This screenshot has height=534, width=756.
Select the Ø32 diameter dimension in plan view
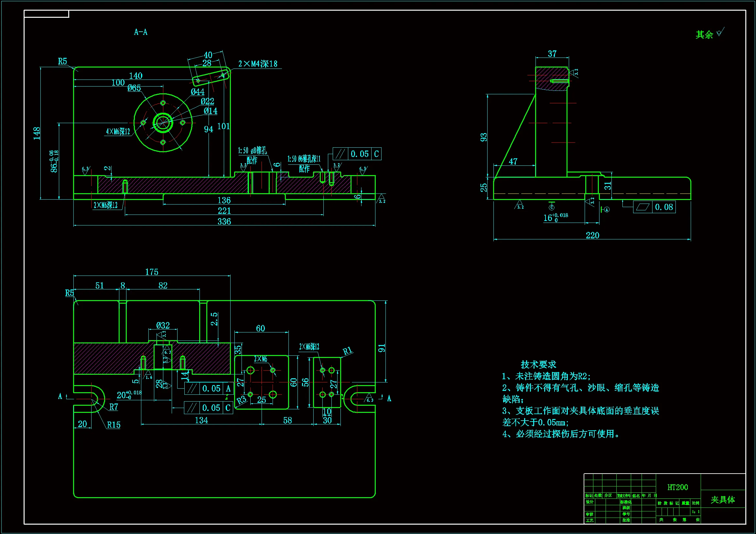tap(163, 325)
